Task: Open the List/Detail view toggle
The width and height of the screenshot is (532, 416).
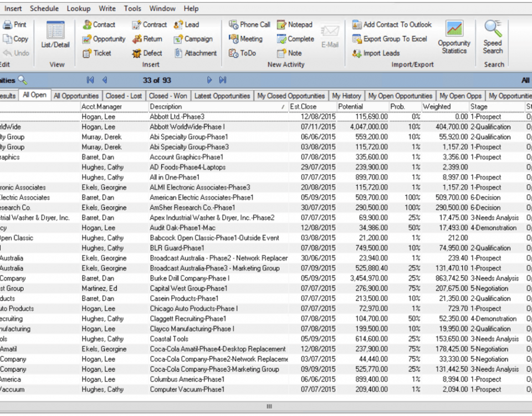Action: (55, 34)
